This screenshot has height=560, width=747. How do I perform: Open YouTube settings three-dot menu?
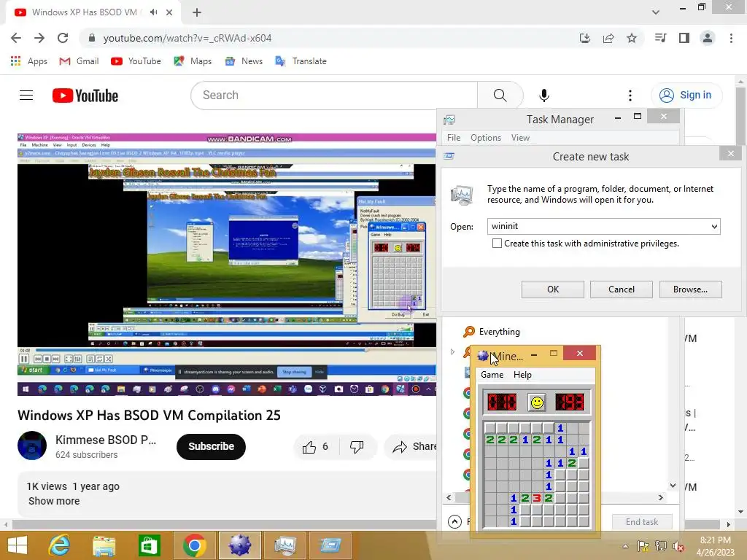(630, 96)
